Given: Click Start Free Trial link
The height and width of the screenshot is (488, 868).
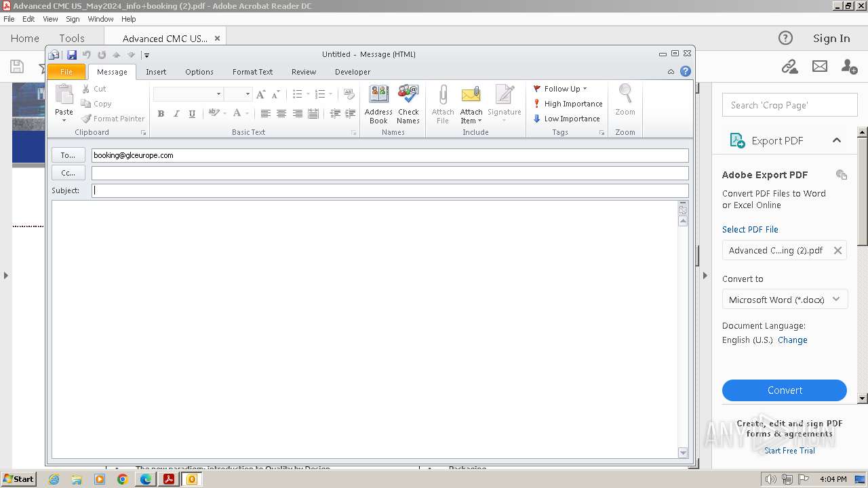Looking at the screenshot, I should (789, 451).
